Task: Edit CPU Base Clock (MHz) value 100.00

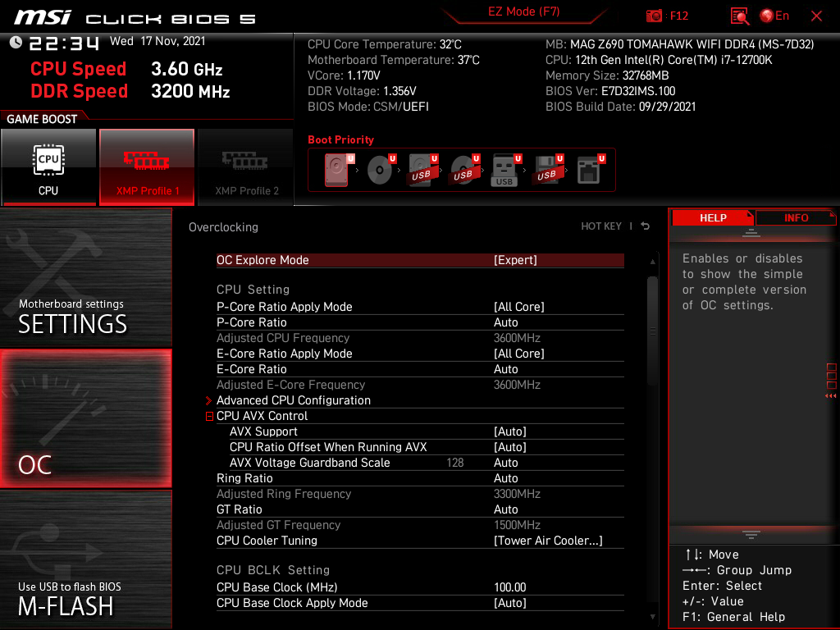Action: 509,587
